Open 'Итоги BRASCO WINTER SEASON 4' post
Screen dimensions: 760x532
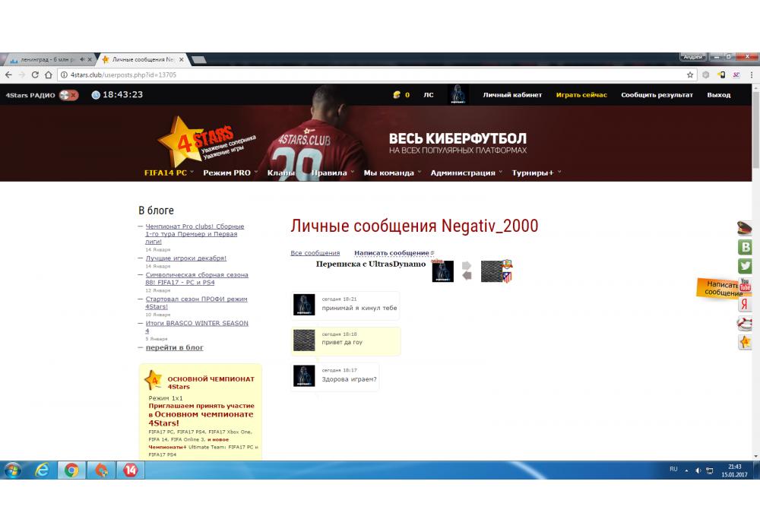(x=197, y=327)
